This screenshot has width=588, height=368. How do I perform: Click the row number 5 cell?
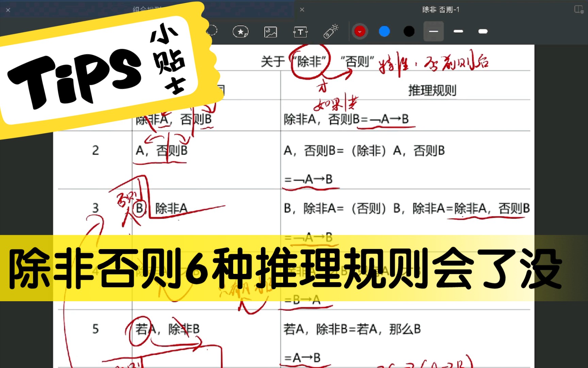tap(96, 329)
